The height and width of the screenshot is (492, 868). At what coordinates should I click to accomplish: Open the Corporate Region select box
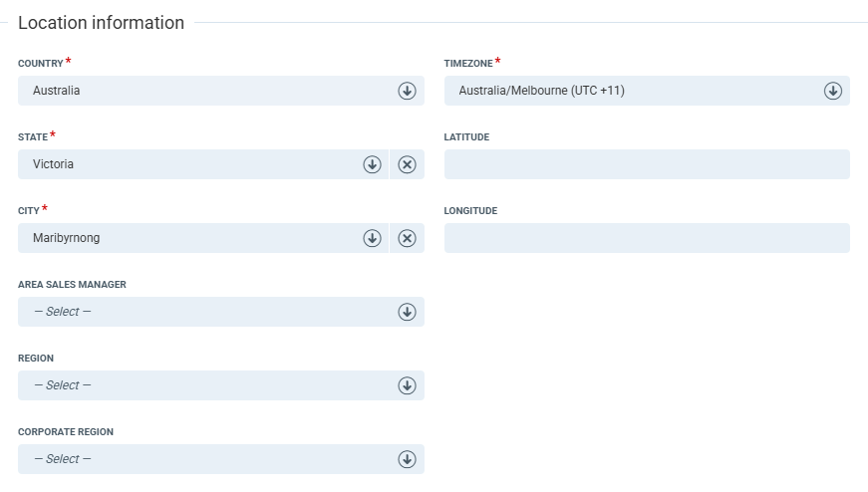[x=199, y=459]
